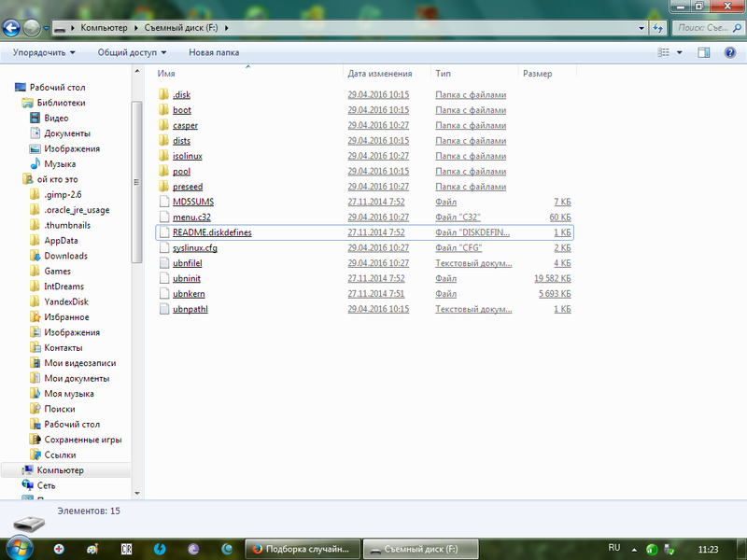Open the help question mark icon
Screen dimensions: 747x560
coord(730,53)
